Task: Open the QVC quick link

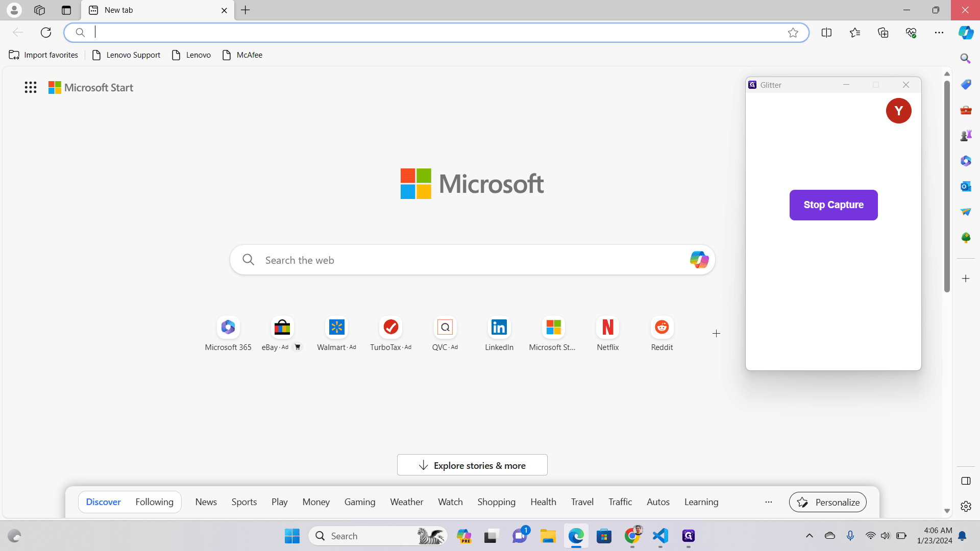Action: (445, 334)
